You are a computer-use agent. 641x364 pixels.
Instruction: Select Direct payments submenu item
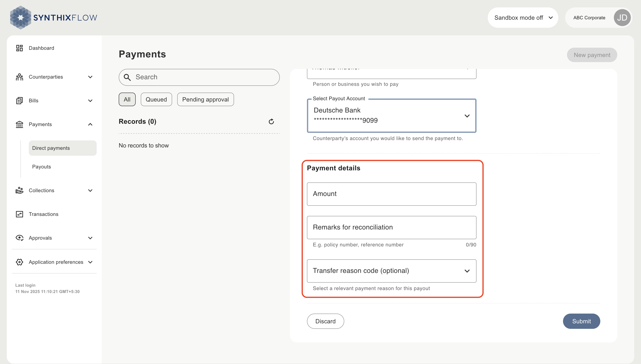63,148
